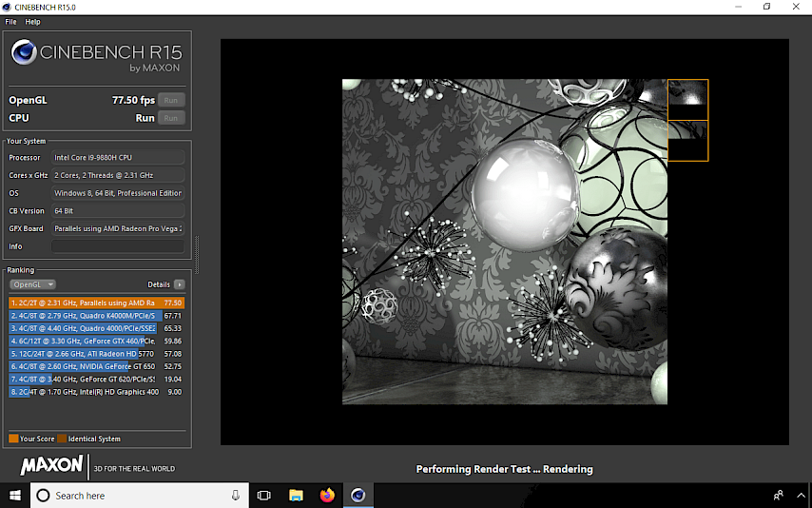Click the Your Score orange swatch
The image size is (812, 508).
(13, 439)
